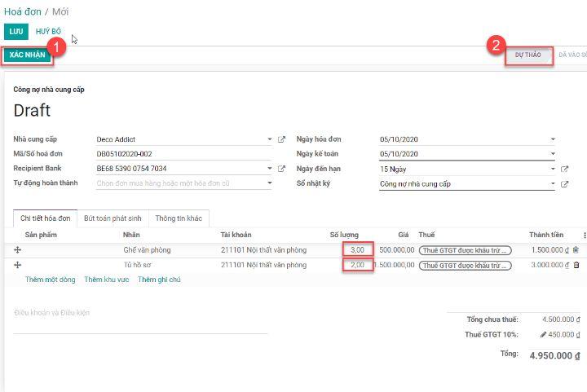Open the Ngày hóa đơn date dropdown
The width and height of the screenshot is (587, 392).
click(552, 139)
